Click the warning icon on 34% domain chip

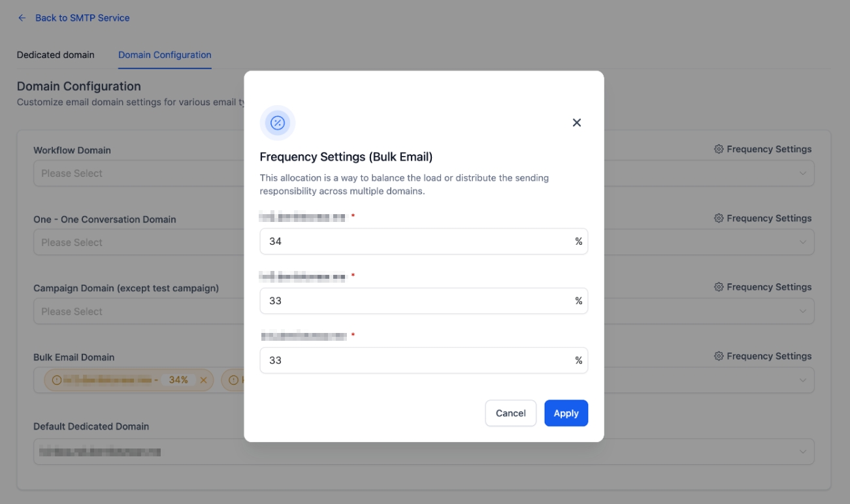pyautogui.click(x=56, y=380)
